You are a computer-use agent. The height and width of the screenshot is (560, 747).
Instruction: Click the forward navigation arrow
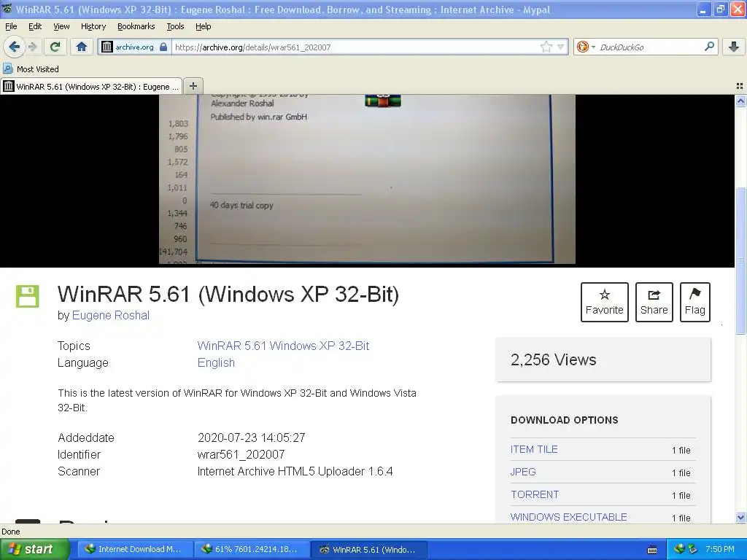[x=32, y=47]
